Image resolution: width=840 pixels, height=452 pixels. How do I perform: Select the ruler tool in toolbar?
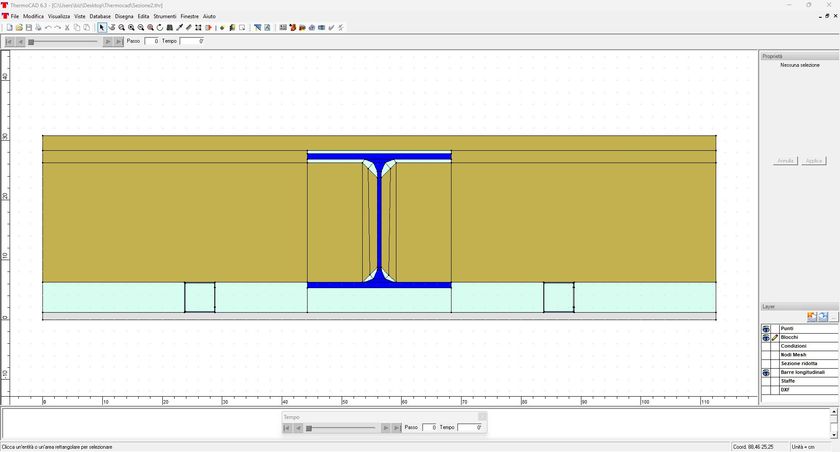189,27
